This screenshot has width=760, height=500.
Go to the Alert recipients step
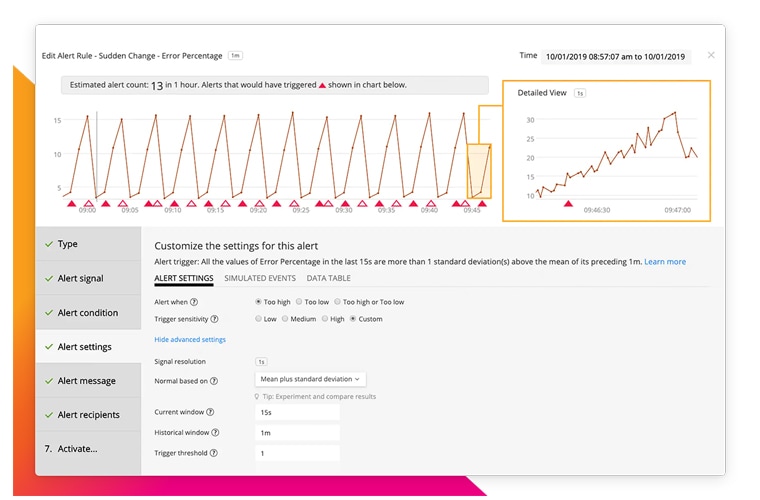point(88,415)
